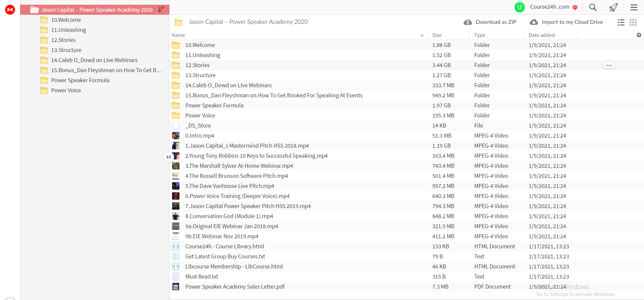Click breadcrumb Jason Capital – Power Speaker Academy 2020

pos(248,22)
